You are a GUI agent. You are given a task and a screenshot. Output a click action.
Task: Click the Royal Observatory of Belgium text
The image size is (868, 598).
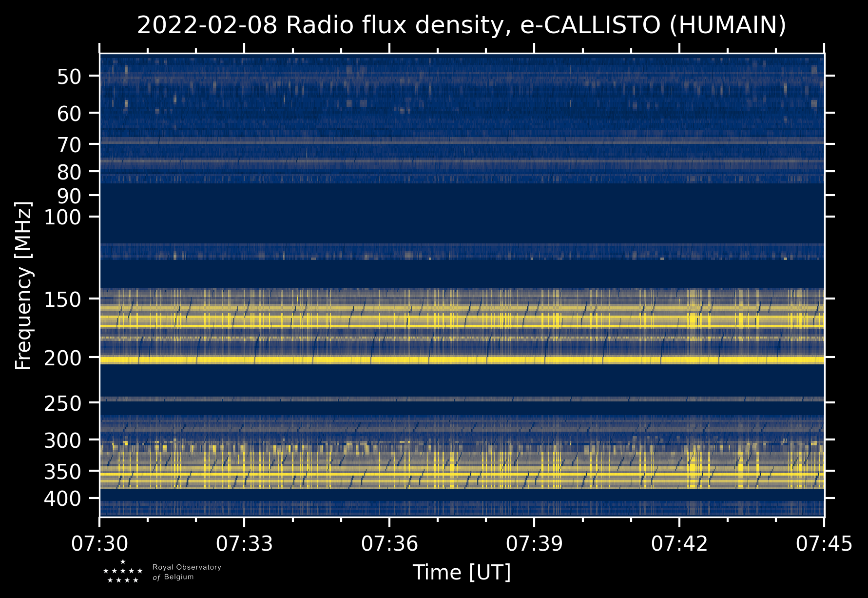click(x=187, y=572)
